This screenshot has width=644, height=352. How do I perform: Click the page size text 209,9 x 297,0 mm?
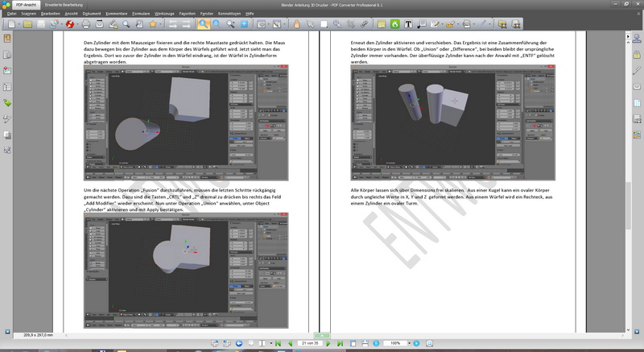pyautogui.click(x=38, y=335)
